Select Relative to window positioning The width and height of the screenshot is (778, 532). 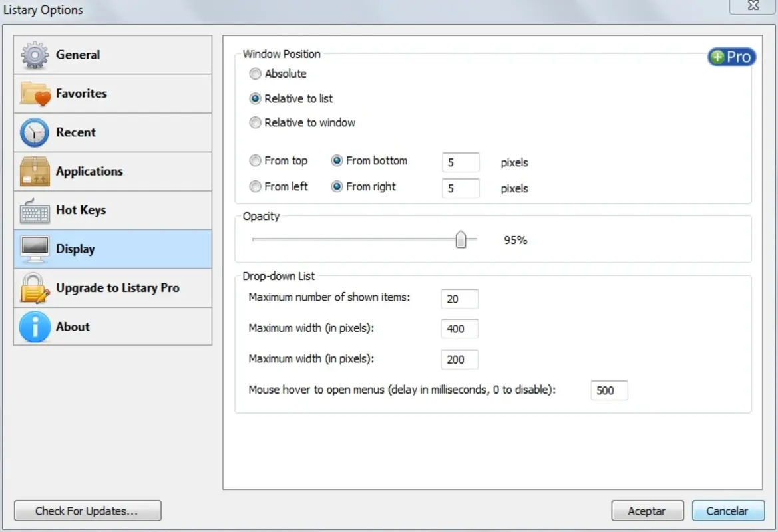click(x=255, y=122)
